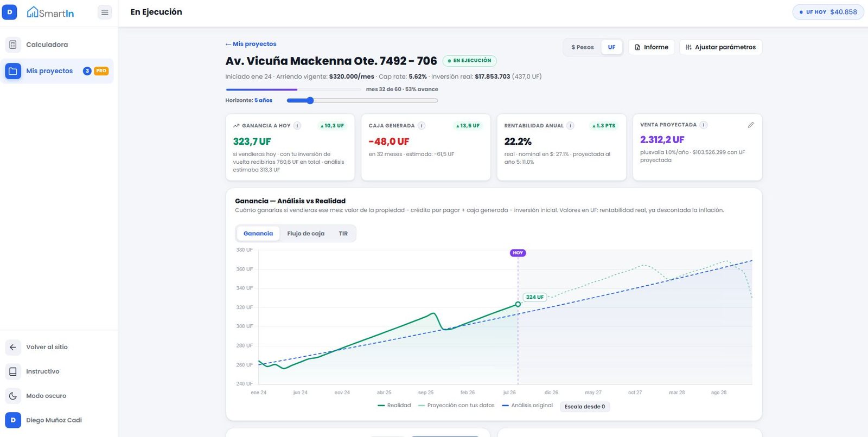This screenshot has width=868, height=437.
Task: Click the SmartIn logo
Action: [x=50, y=12]
